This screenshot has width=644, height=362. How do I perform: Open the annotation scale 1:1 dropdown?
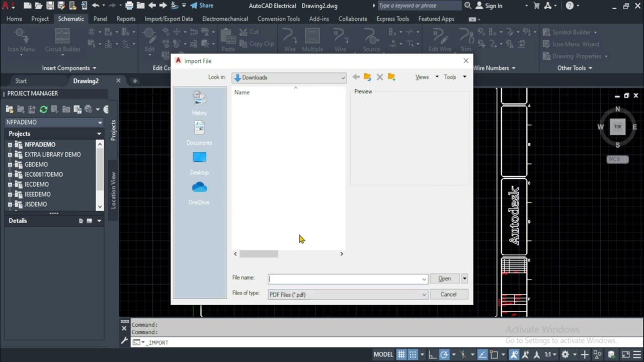tap(550, 354)
